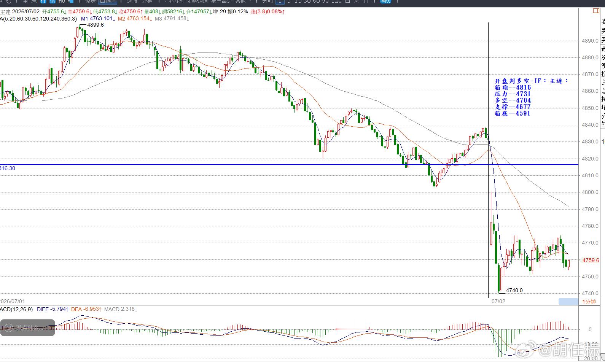Select the 1-minute period toggle

pos(279,2)
